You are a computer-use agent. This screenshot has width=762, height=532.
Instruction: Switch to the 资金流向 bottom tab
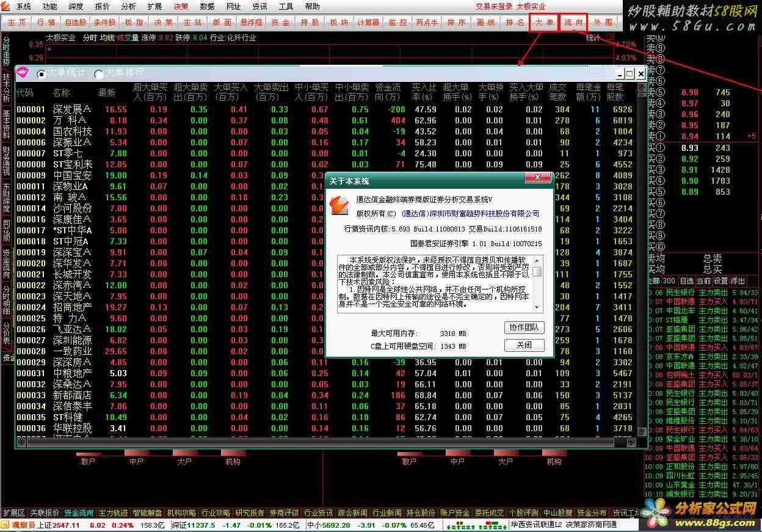[x=79, y=512]
